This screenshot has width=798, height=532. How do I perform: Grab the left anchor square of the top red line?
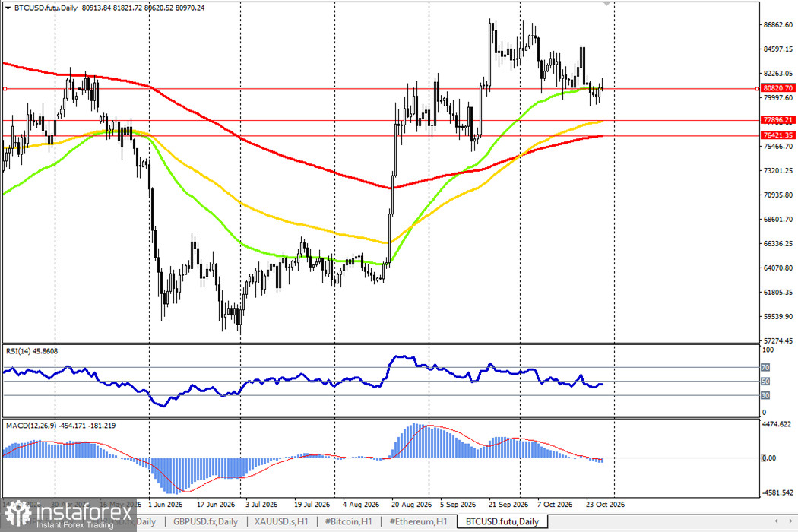pyautogui.click(x=5, y=89)
